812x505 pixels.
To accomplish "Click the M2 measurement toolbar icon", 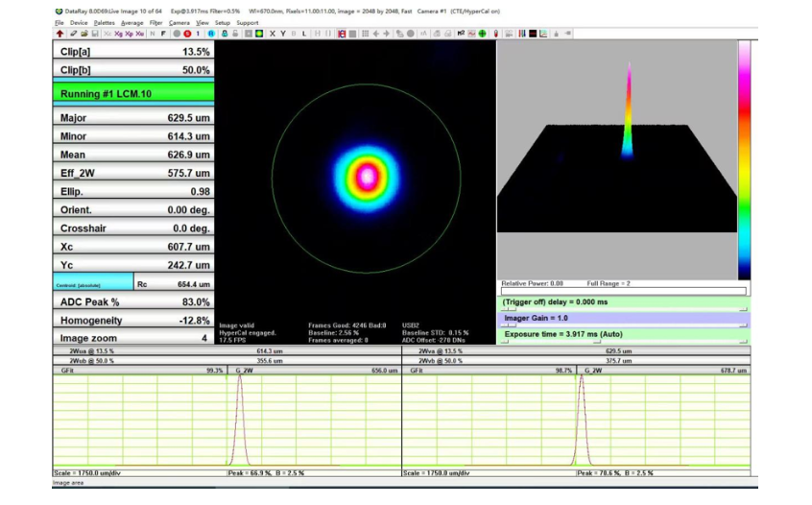I will tap(461, 34).
